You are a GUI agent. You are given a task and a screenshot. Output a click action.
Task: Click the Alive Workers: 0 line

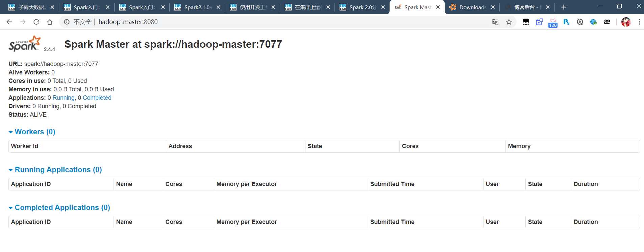point(31,72)
